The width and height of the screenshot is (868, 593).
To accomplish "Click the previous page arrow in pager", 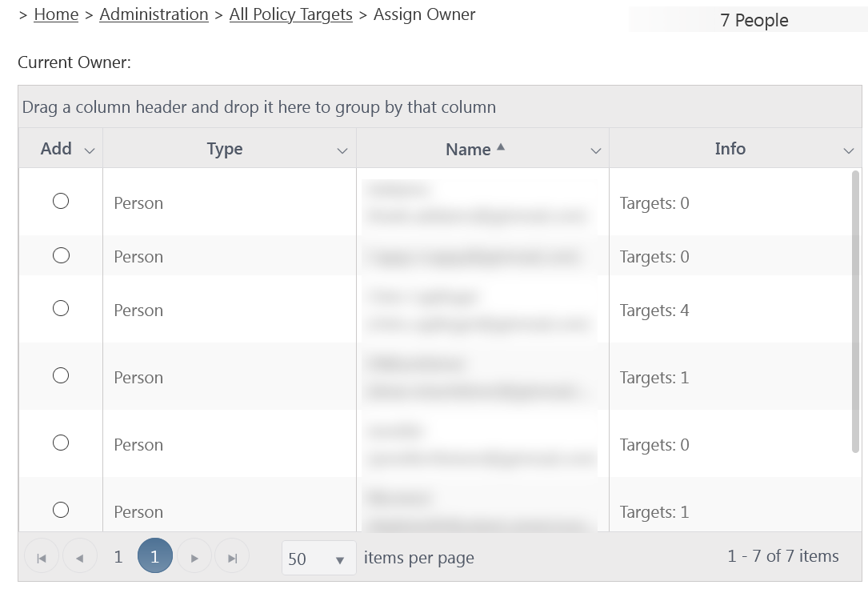I will 80,558.
